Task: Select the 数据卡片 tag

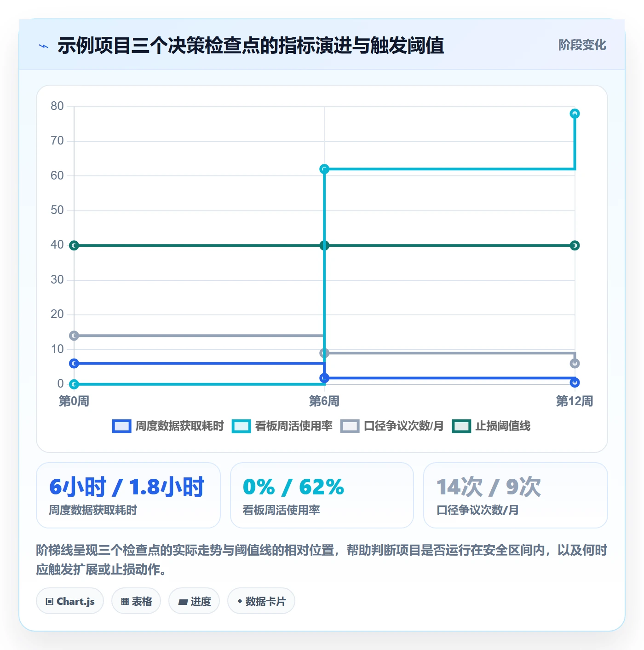Action: (x=261, y=601)
